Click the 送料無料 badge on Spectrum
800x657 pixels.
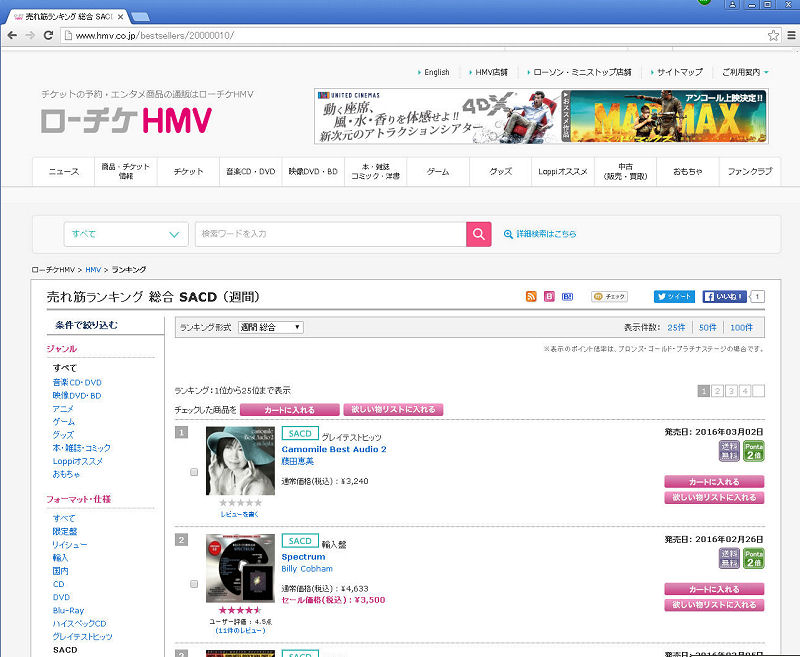[x=729, y=559]
